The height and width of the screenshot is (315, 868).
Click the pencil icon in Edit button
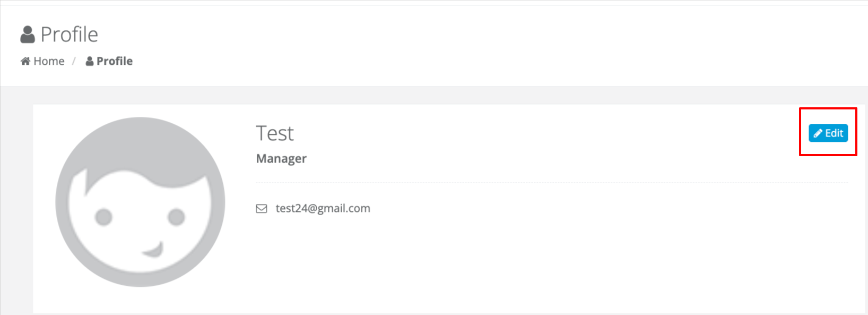tap(818, 133)
